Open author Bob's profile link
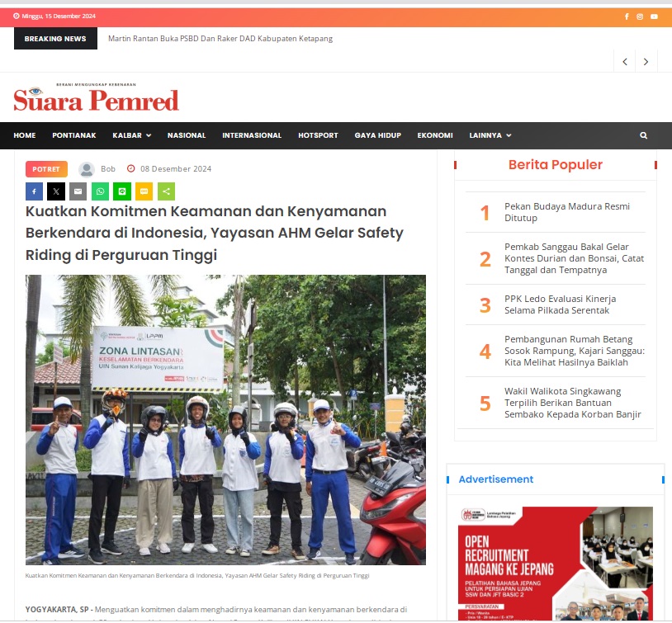Image resolution: width=672 pixels, height=623 pixels. coord(108,169)
